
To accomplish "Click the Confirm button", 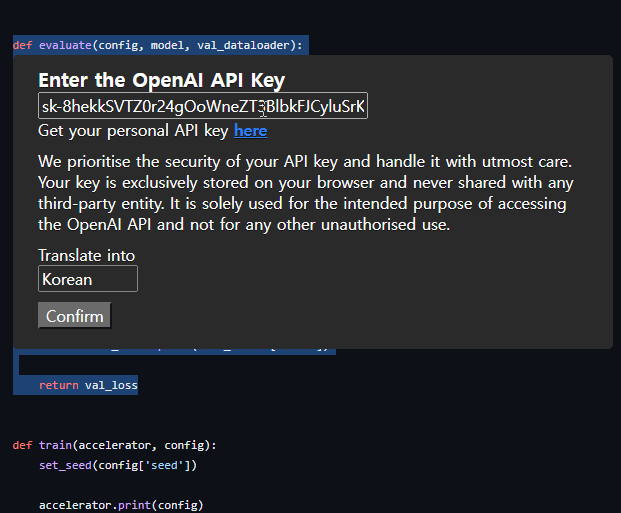I will (74, 316).
